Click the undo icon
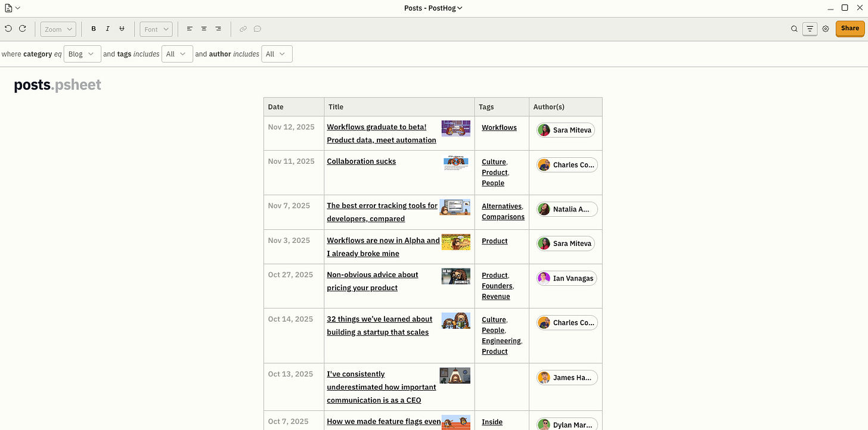Viewport: 868px width, 430px height. coord(8,29)
